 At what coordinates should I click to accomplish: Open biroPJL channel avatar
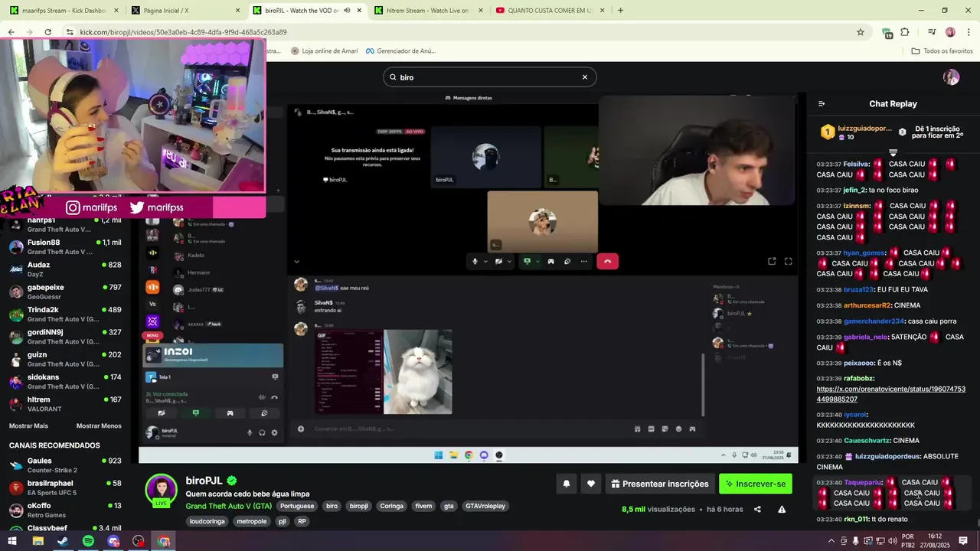tap(162, 490)
